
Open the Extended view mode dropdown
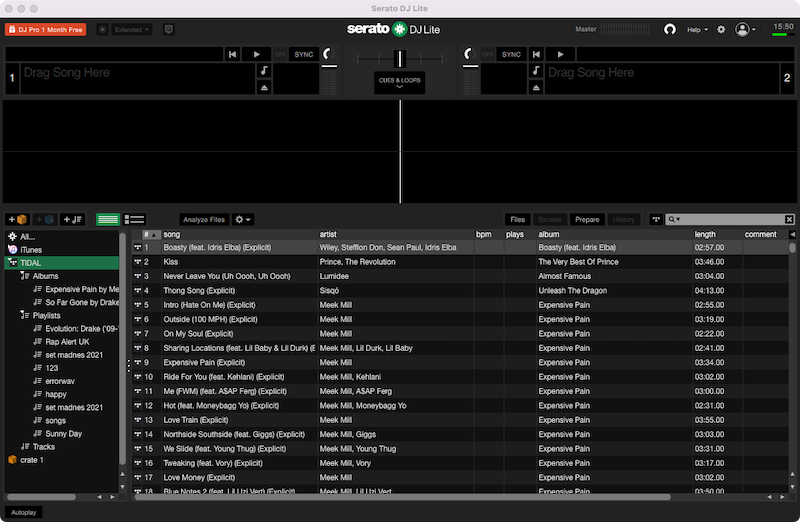pos(132,30)
